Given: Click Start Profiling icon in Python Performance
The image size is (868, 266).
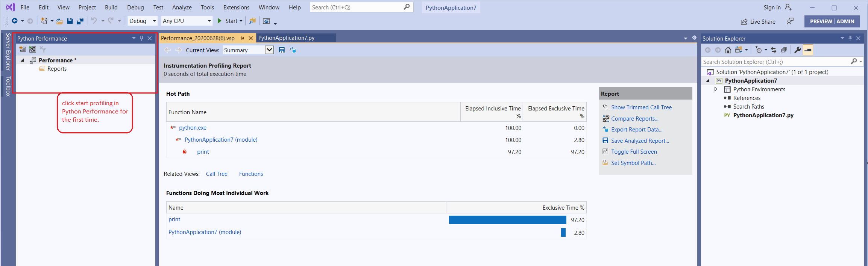Looking at the screenshot, I should 33,49.
